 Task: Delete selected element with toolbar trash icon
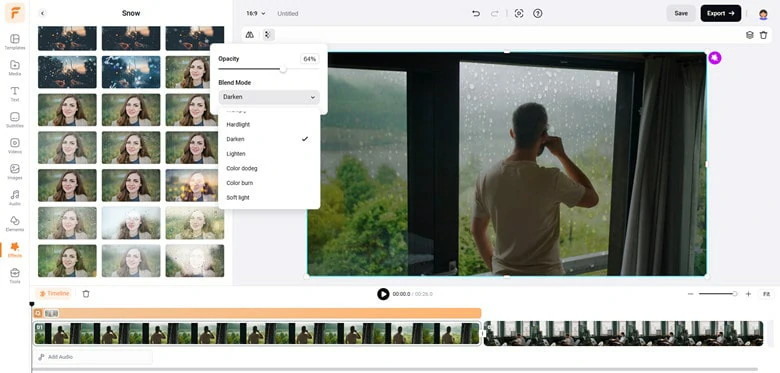(764, 35)
